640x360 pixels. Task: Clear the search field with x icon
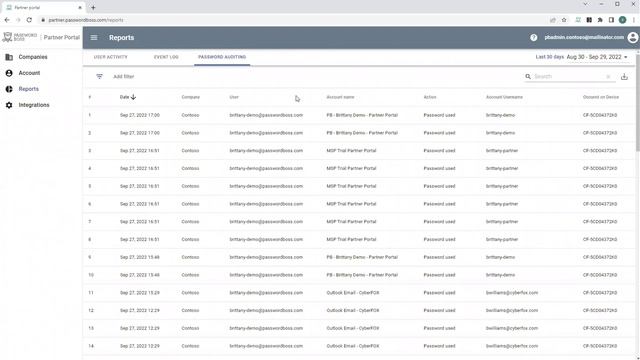click(x=608, y=76)
